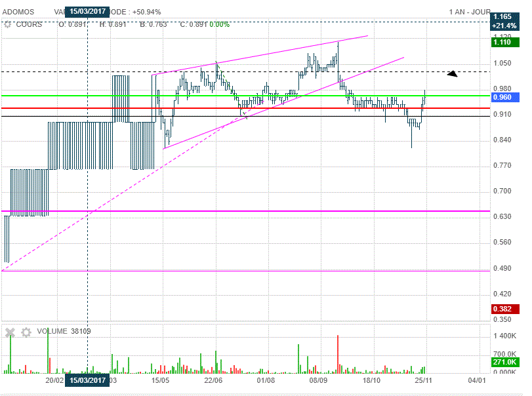Image resolution: width=532 pixels, height=396 pixels.
Task: Click the 08/09 date on time axis
Action: coord(318,380)
